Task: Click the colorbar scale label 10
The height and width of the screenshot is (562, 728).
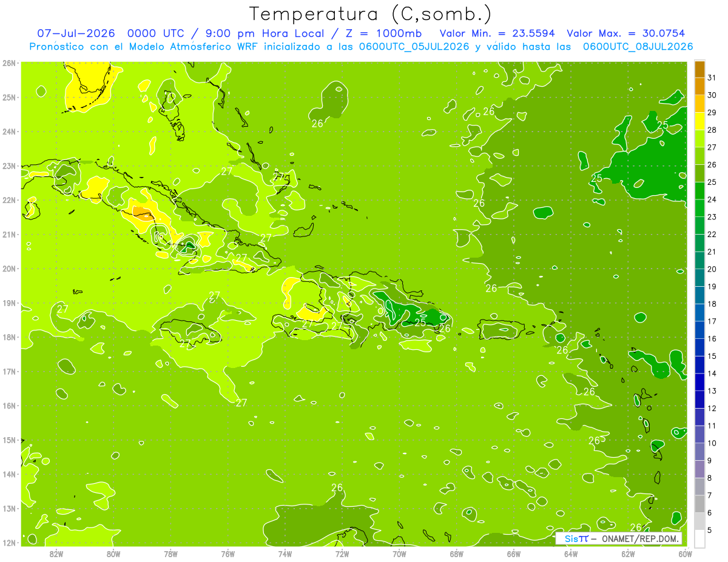Action: (x=712, y=443)
